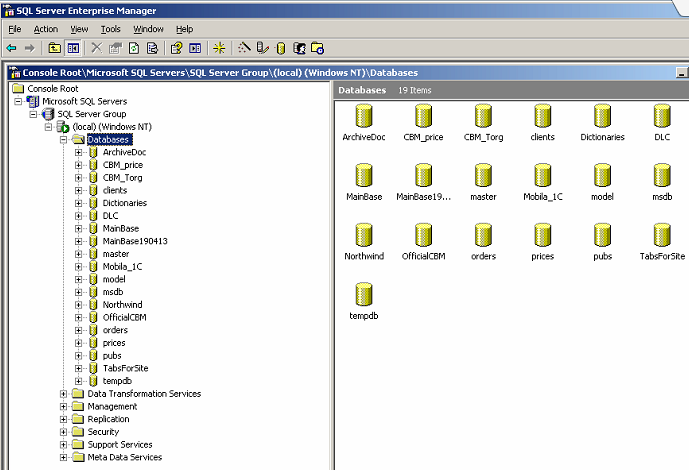689x470 pixels.
Task: Expand the Data Transformation Services node
Action: click(63, 394)
